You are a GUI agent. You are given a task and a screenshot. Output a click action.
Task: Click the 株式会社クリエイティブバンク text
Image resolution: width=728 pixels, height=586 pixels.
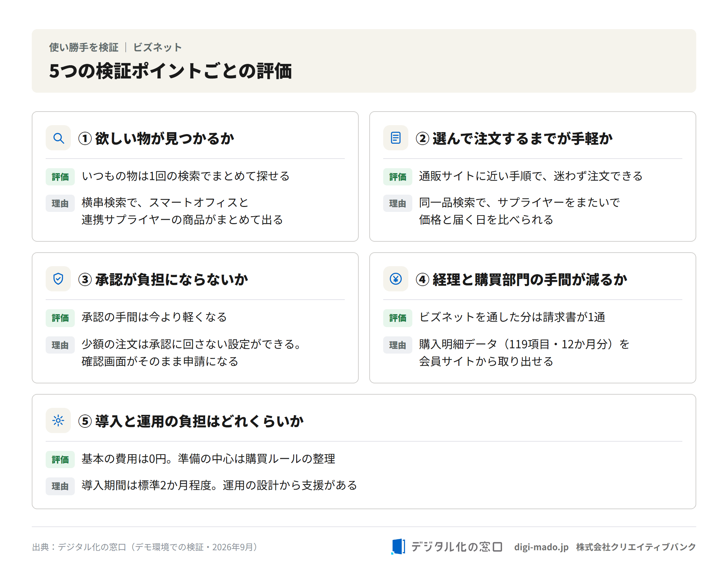(x=636, y=547)
